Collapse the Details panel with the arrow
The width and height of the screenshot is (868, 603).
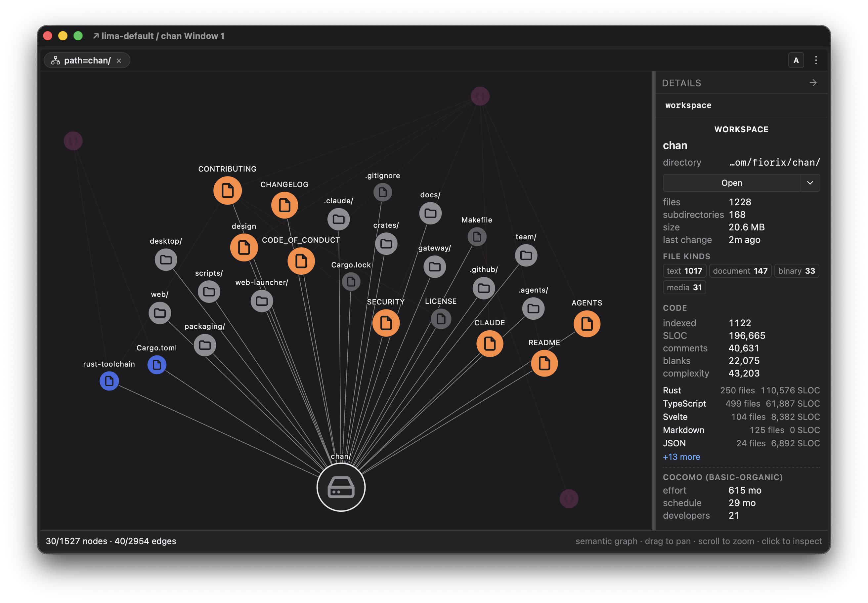point(813,83)
